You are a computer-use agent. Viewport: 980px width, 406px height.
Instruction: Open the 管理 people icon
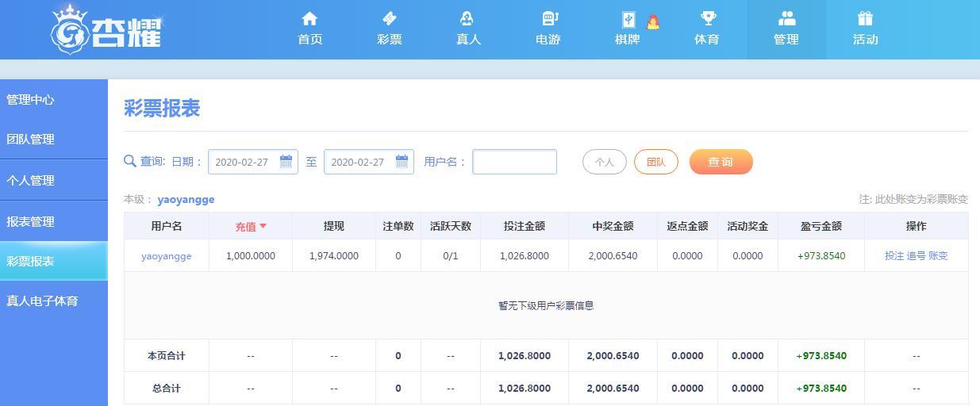click(x=786, y=18)
